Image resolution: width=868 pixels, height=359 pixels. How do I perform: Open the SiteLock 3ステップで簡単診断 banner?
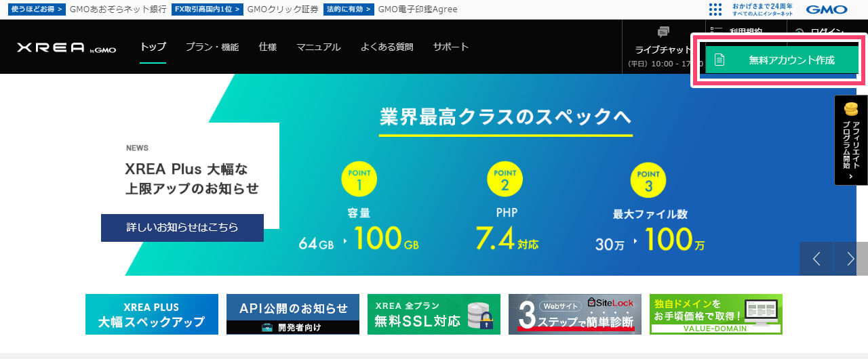(575, 314)
